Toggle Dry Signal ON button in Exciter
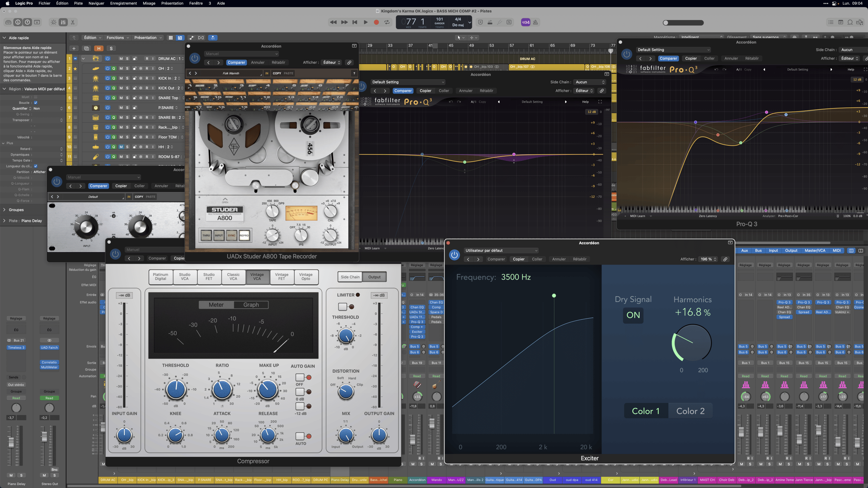The image size is (868, 488). (x=633, y=315)
